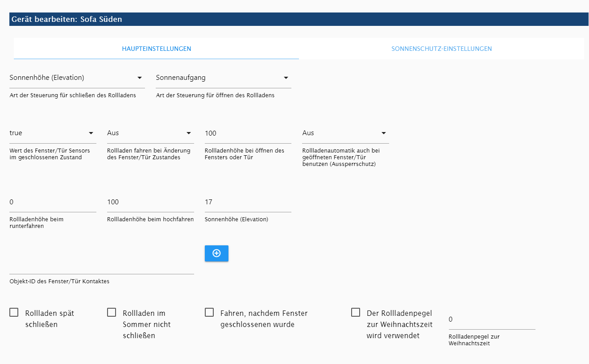589x364 pixels.
Task: Click label 'Wert des Fenster/Tür Sensors im geschlossenen Zustand'
Action: 50,154
